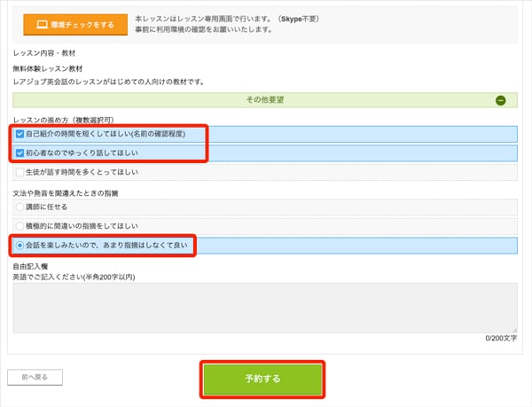The height and width of the screenshot is (407, 532).
Task: Uncheck 自己紹介の時間を短くしてほしい checkbox
Action: tap(20, 134)
